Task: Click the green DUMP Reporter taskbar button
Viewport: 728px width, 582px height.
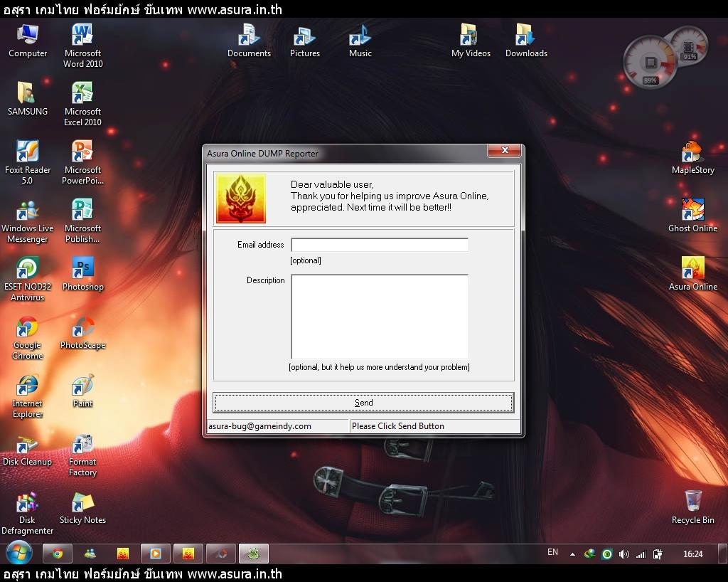Action: click(x=254, y=554)
